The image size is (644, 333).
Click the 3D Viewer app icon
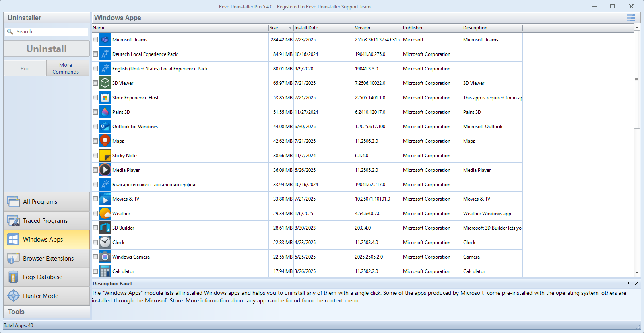105,83
